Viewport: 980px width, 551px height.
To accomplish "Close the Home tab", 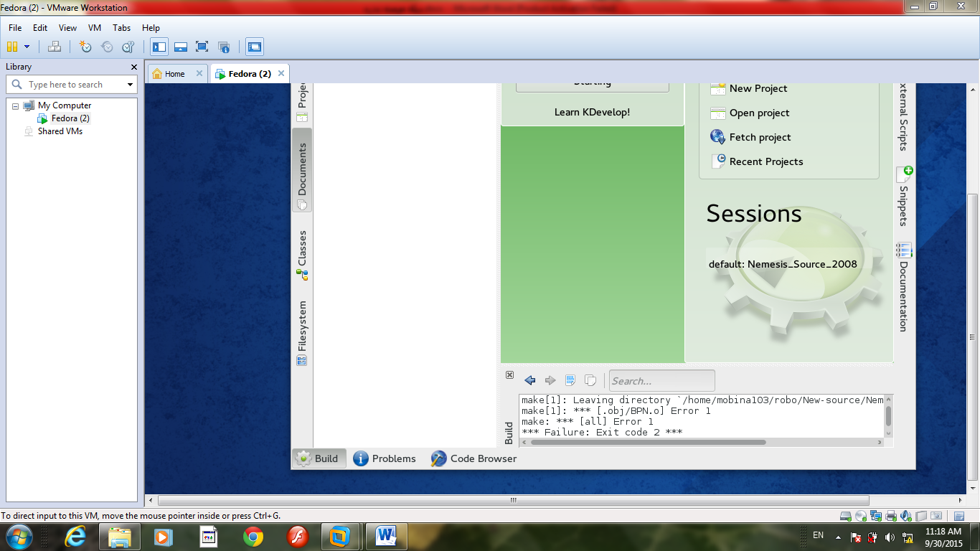I will (199, 73).
